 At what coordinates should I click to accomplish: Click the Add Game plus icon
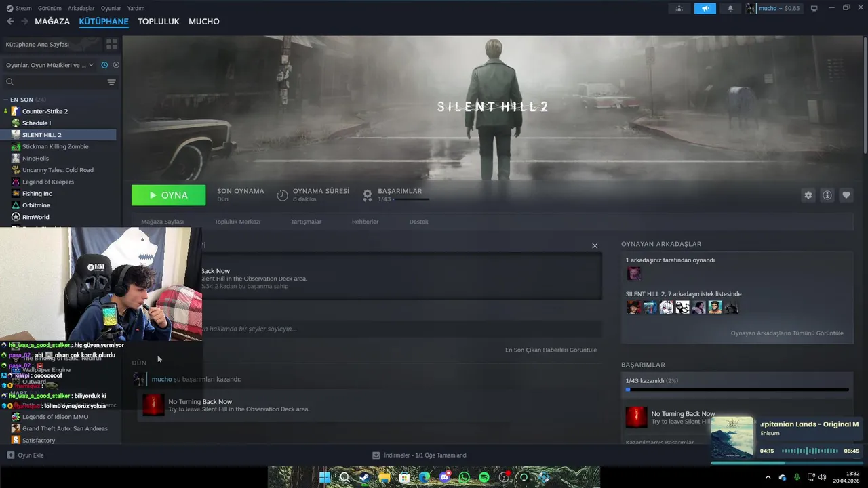pyautogui.click(x=10, y=455)
